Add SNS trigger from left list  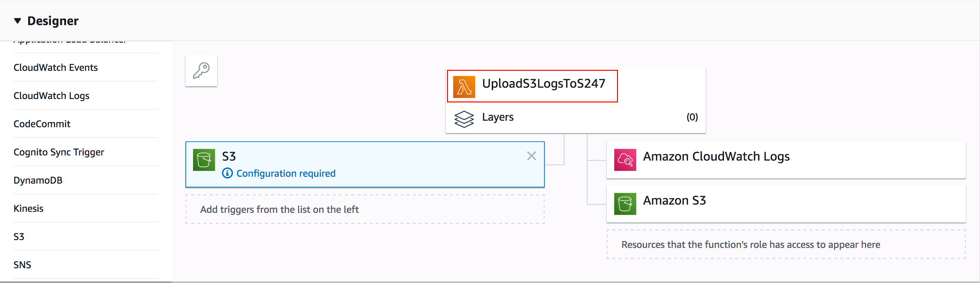(x=22, y=264)
